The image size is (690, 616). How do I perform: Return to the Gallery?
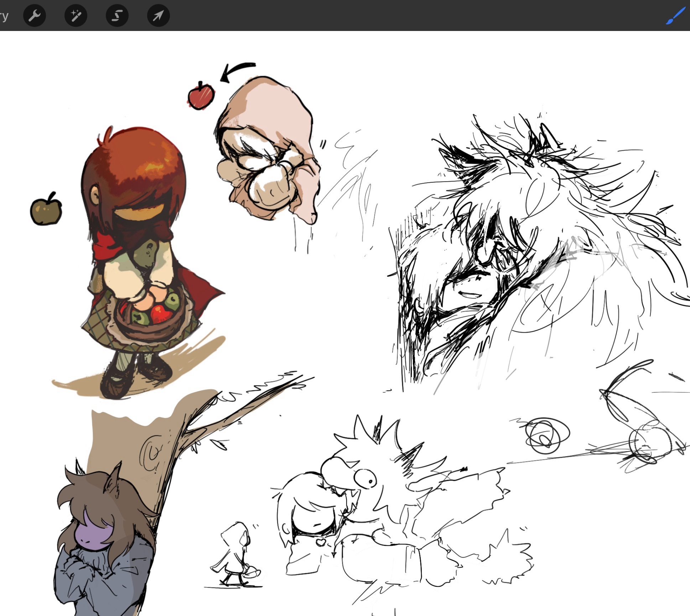[4, 16]
